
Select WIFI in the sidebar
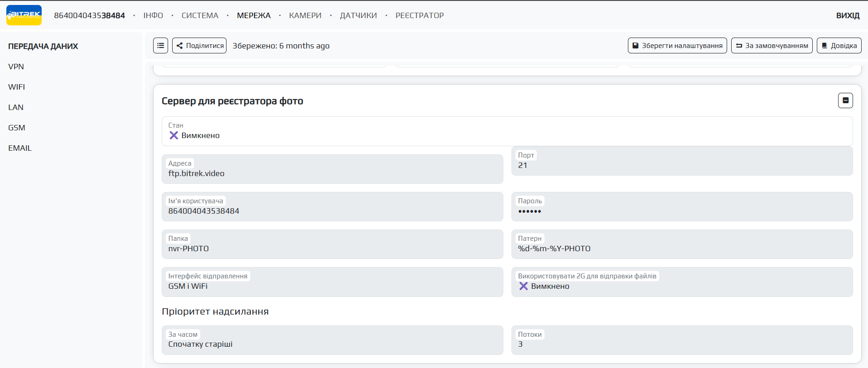(17, 87)
